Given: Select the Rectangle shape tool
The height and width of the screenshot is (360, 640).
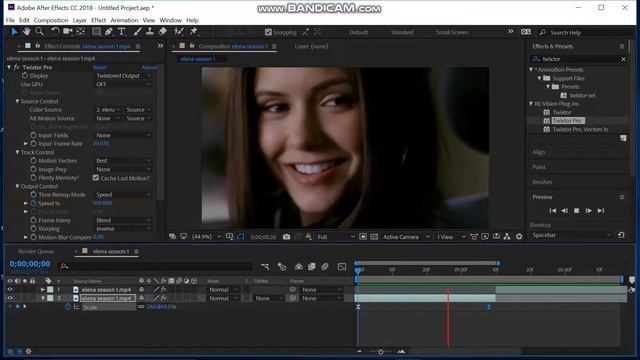Looking at the screenshot, I should [96, 31].
